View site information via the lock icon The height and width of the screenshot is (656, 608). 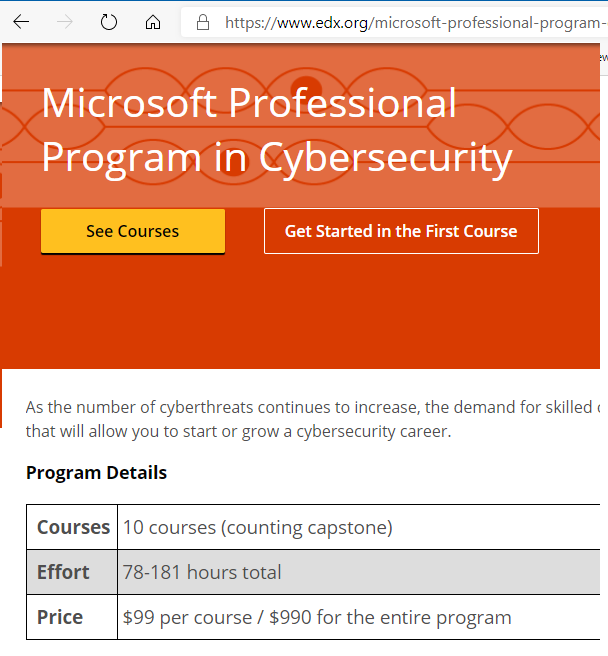[203, 22]
